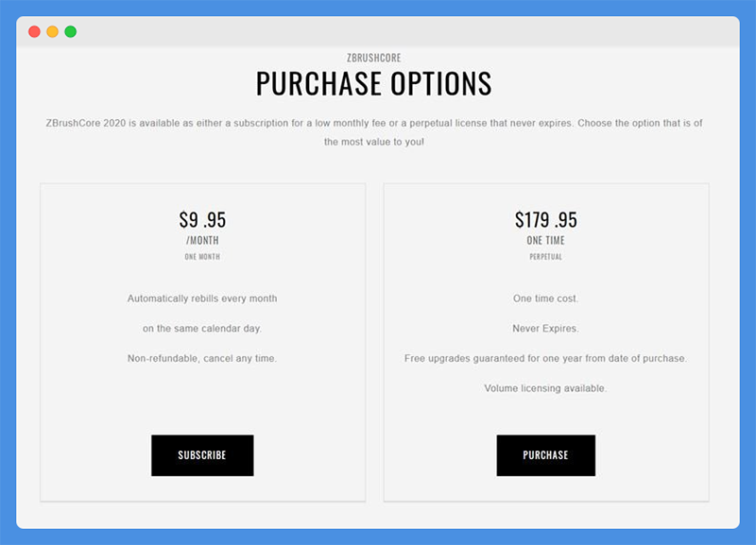
Task: Click the 'Volume licensing available.' text
Action: click(546, 388)
